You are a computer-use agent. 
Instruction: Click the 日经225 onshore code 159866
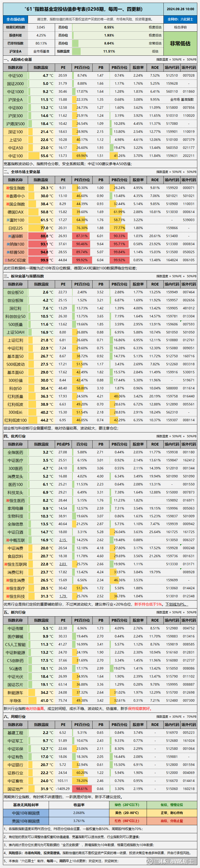(172, 228)
